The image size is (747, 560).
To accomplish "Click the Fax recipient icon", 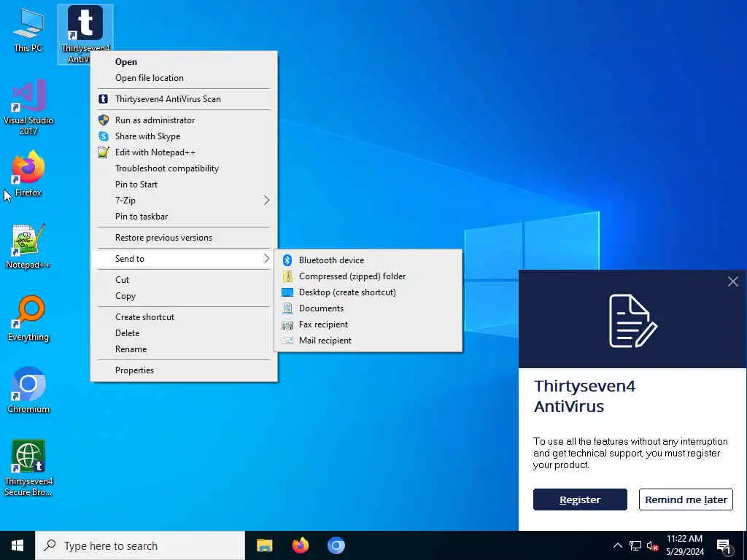I will click(287, 324).
